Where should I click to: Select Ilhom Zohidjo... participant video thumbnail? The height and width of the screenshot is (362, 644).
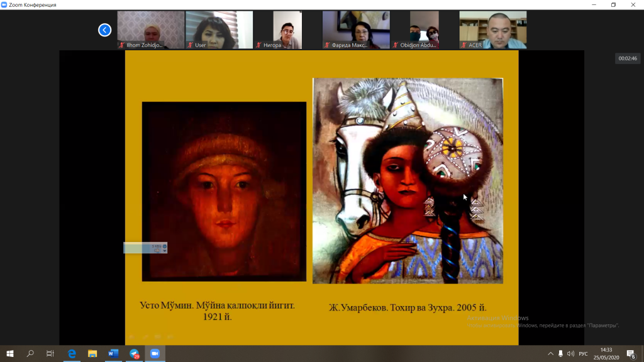point(150,29)
